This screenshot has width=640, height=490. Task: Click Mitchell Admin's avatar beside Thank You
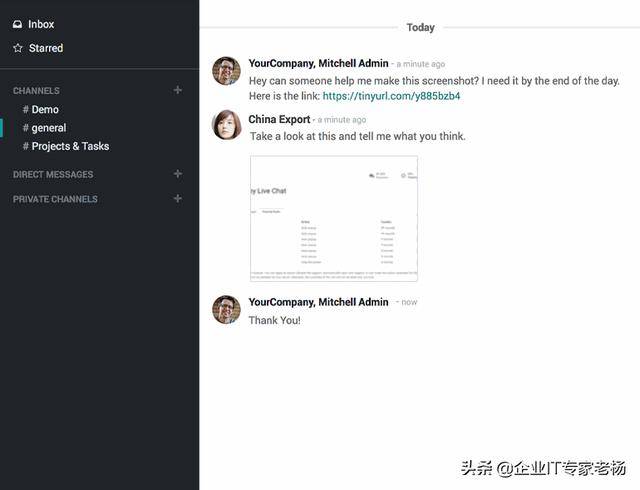click(227, 310)
